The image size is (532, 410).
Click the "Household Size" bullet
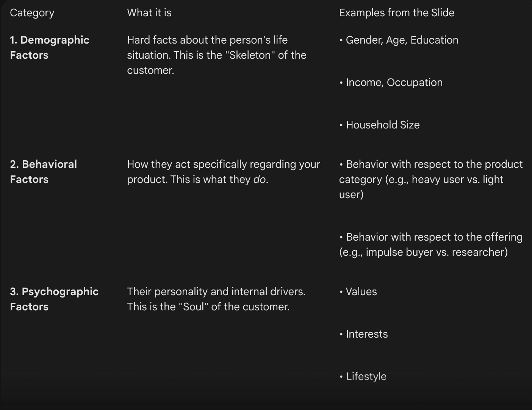click(x=382, y=125)
